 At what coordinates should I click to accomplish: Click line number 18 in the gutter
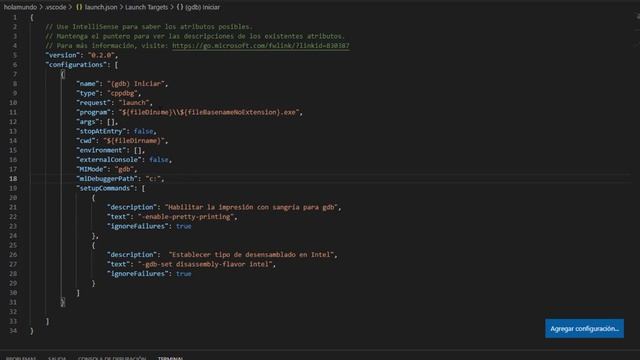click(x=13, y=178)
